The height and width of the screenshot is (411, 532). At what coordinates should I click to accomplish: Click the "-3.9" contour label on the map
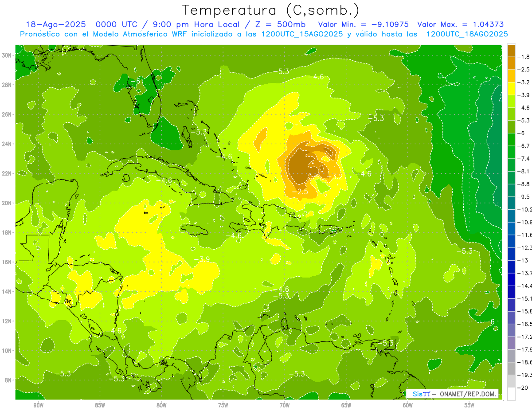coord(203,259)
